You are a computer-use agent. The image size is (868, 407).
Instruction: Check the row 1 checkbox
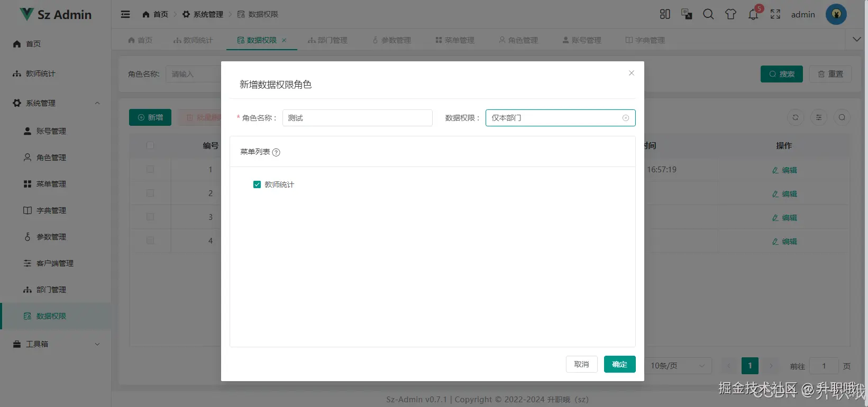pos(150,169)
